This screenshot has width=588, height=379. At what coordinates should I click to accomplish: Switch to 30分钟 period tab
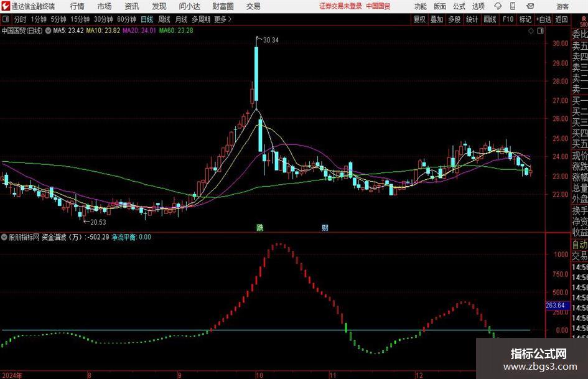coord(103,19)
